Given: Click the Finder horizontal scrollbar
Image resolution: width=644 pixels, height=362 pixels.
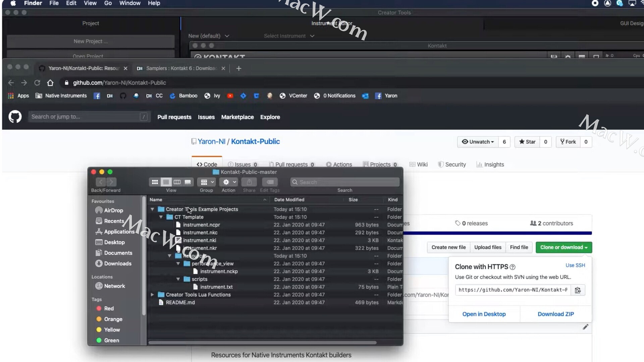Looking at the screenshot, I should click(x=262, y=343).
